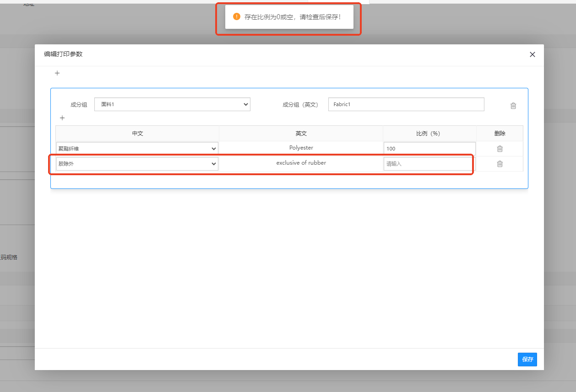
Task: Click the 存在比例为0或空 warning message text
Action: [x=293, y=17]
